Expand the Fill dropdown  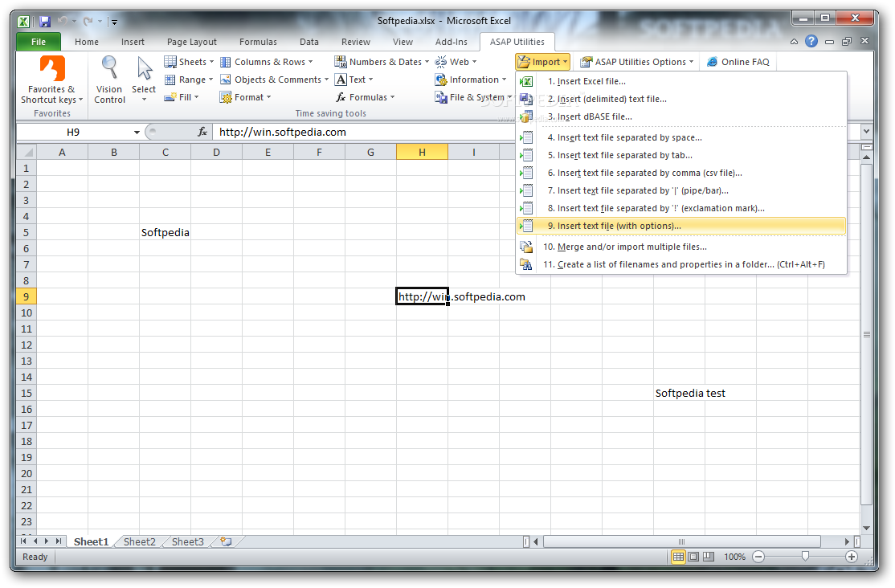click(x=182, y=97)
